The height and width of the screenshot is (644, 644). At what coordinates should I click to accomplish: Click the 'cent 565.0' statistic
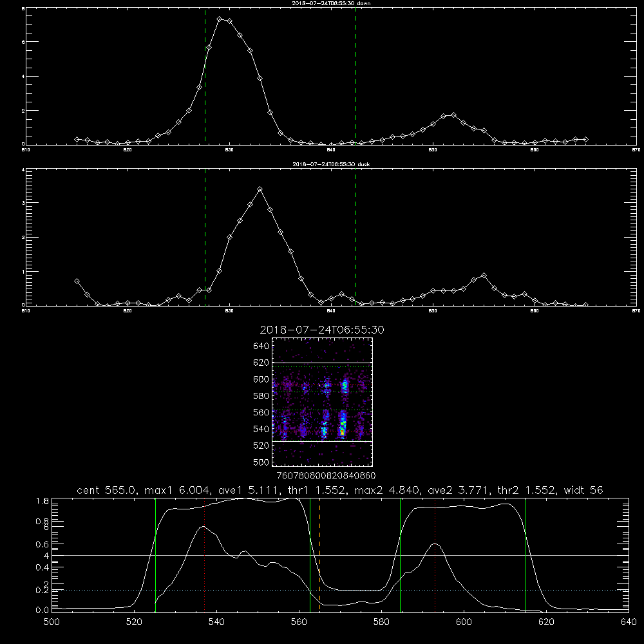point(107,490)
